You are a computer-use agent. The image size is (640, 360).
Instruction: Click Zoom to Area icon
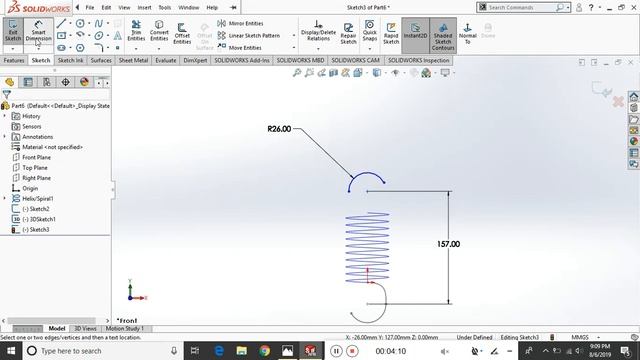309,73
